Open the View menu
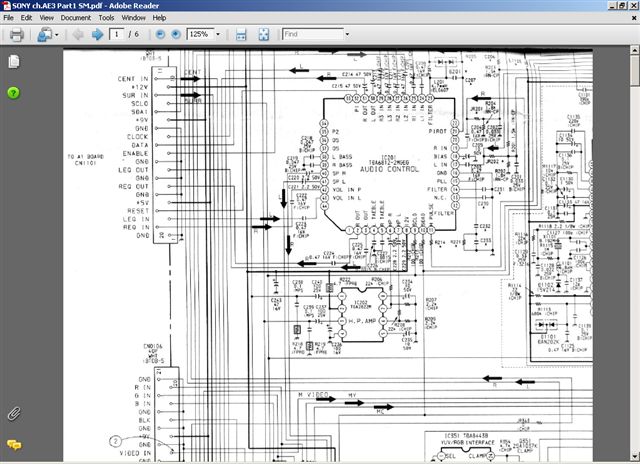 (47, 18)
